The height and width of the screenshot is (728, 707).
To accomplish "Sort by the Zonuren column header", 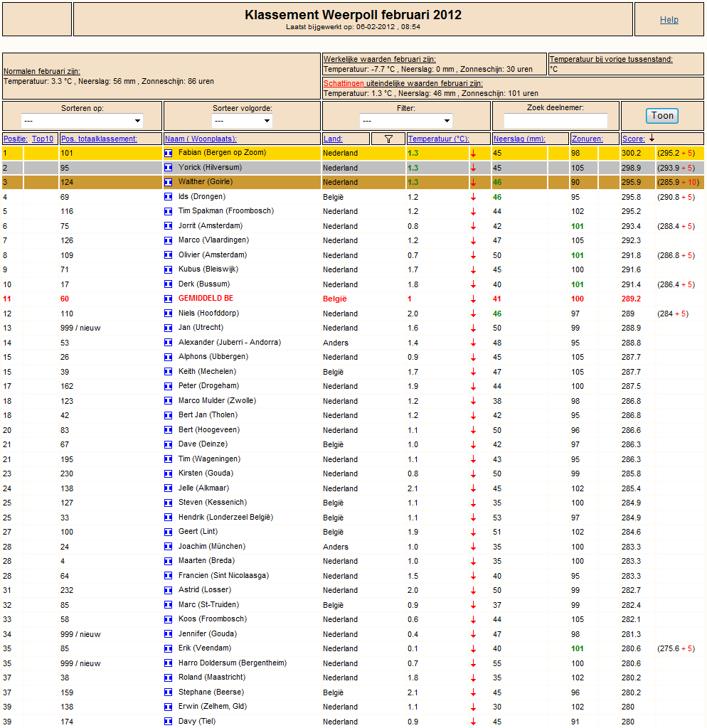I will [588, 139].
